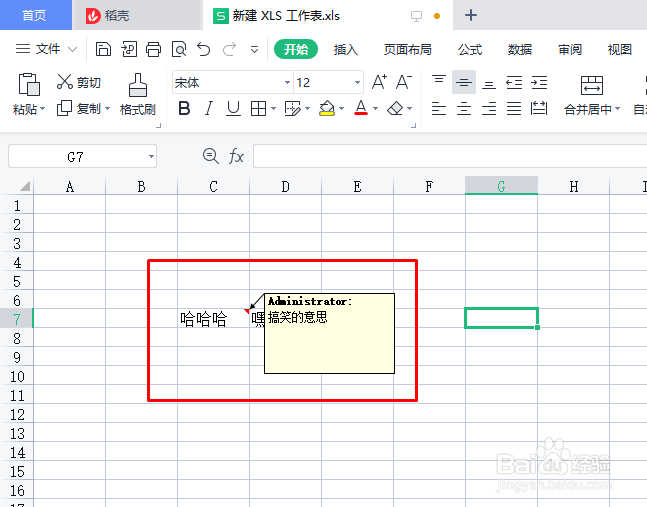Toggle Middle Align vertical alignment
Screen dimensions: 647x507
(x=464, y=82)
